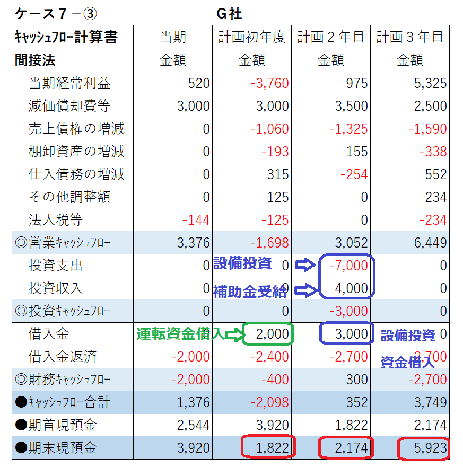Select the 計画初年度 column header
The height and width of the screenshot is (476, 463).
[252, 37]
